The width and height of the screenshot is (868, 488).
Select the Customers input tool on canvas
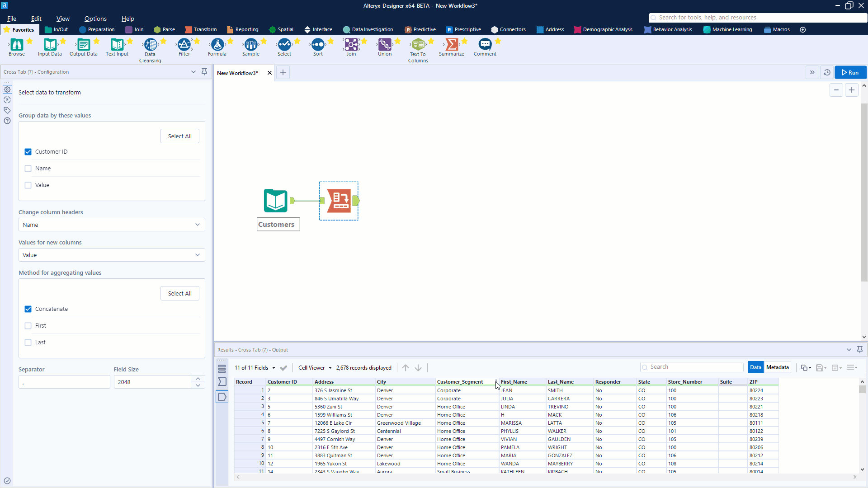275,201
